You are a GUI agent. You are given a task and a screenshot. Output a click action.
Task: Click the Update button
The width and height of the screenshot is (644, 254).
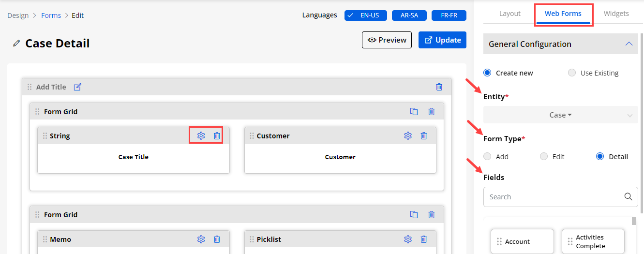pyautogui.click(x=442, y=40)
